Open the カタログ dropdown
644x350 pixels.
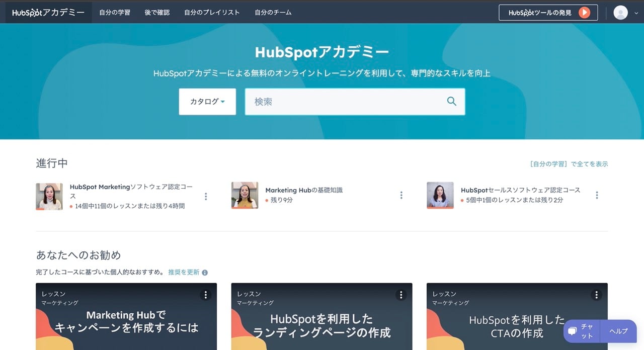pos(207,102)
